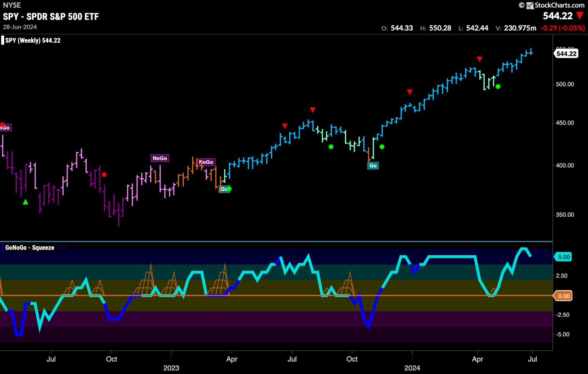Select the green dot right of November 2023 Go
The image size is (588, 374).
[382, 147]
